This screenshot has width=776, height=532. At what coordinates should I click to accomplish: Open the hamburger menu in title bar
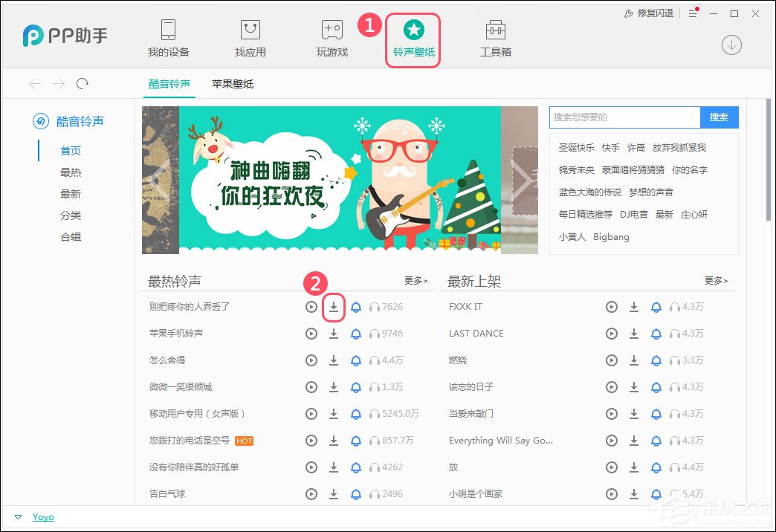click(692, 13)
